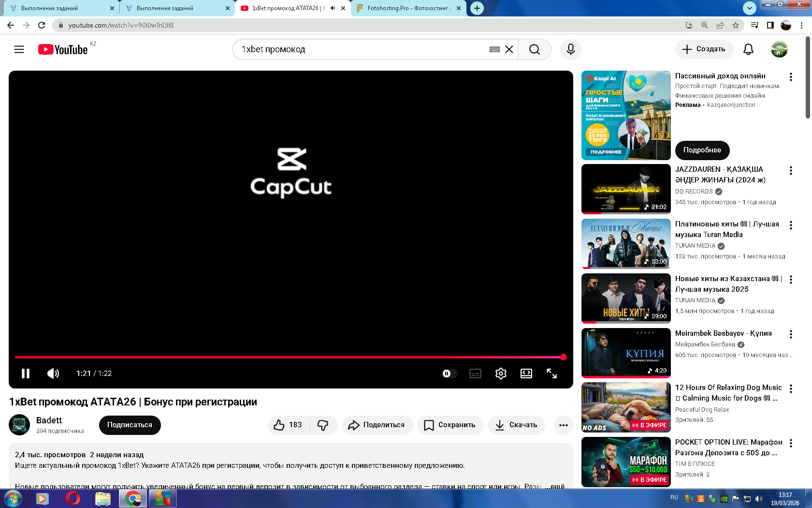Screen dimensions: 812x508
Task: Open video player settings gear
Action: pyautogui.click(x=501, y=374)
